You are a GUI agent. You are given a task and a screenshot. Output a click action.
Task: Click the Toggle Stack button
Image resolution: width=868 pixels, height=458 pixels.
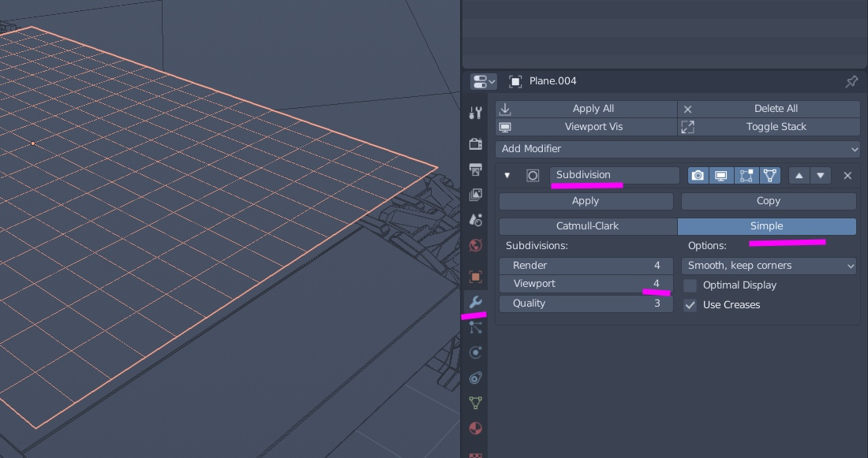[769, 127]
